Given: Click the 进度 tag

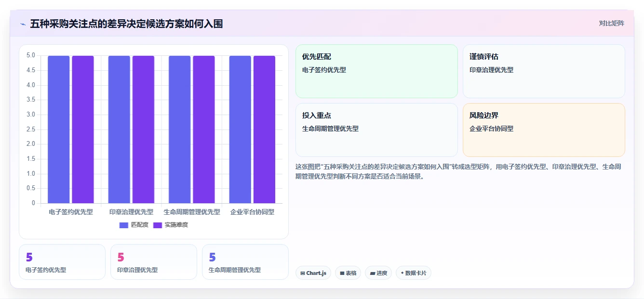Looking at the screenshot, I should tap(378, 273).
